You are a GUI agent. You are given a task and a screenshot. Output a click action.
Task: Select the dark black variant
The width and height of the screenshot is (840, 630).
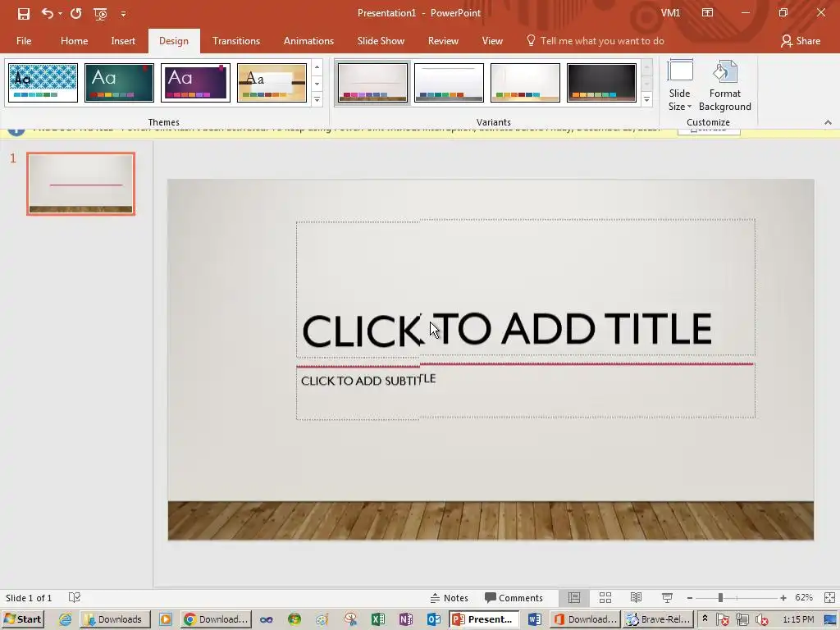coord(601,83)
